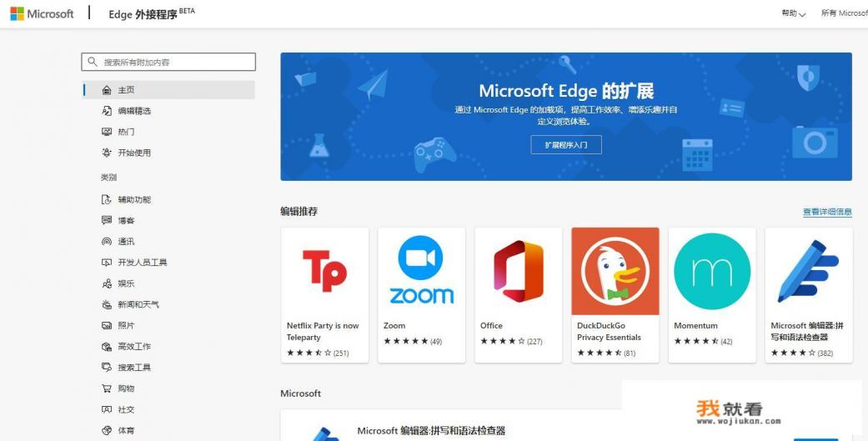Open the 搜索工具 category label
Screen dimensions: 868x441
click(x=134, y=368)
